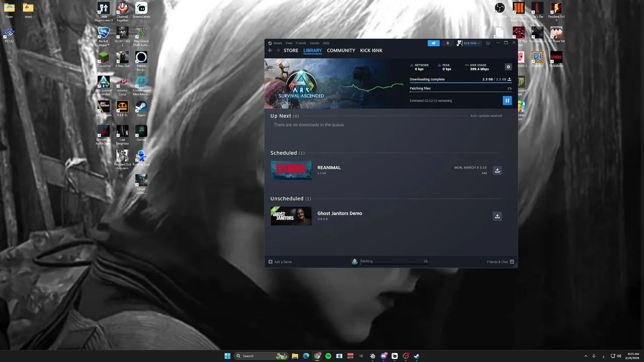This screenshot has height=362, width=644.
Task: Open the Ghost Janitors Demo thumbnail
Action: [291, 216]
